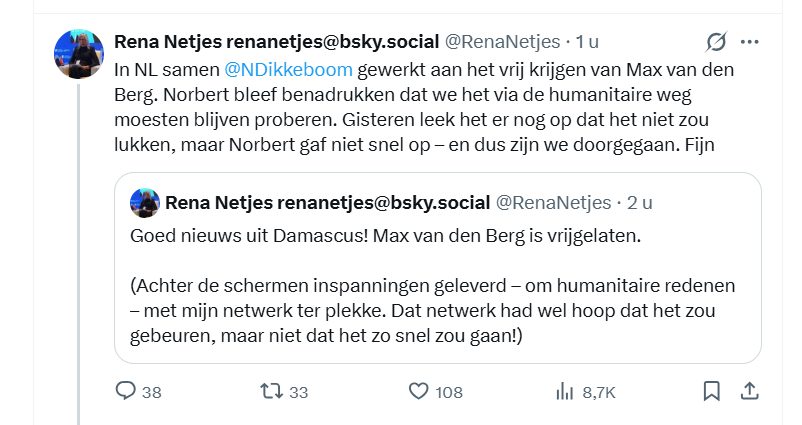Click the author name in quoted post
This screenshot has width=802, height=425.
tap(326, 203)
